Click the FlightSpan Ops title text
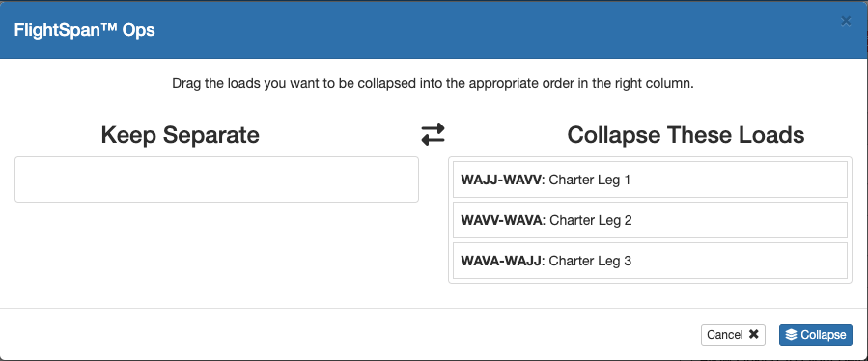 pos(84,30)
